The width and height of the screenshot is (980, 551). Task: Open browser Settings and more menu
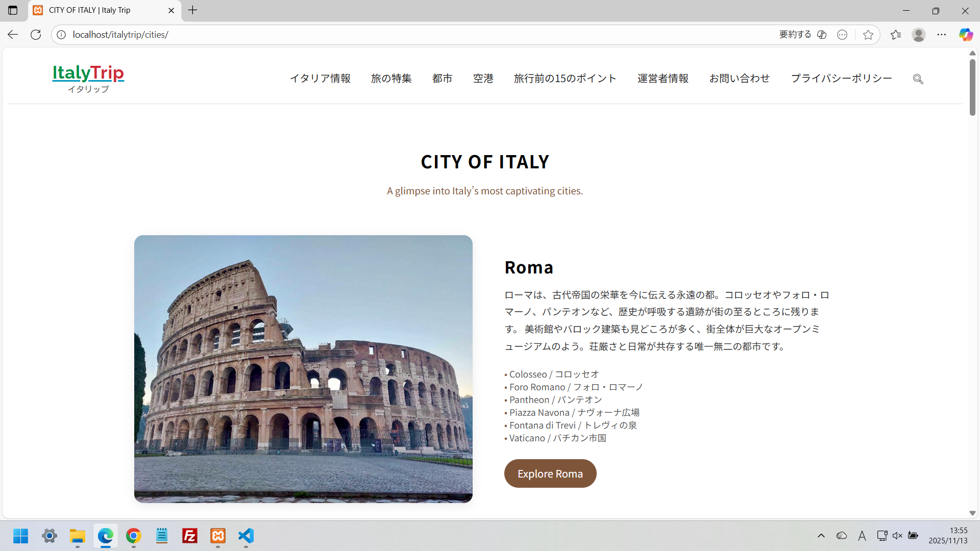click(941, 35)
